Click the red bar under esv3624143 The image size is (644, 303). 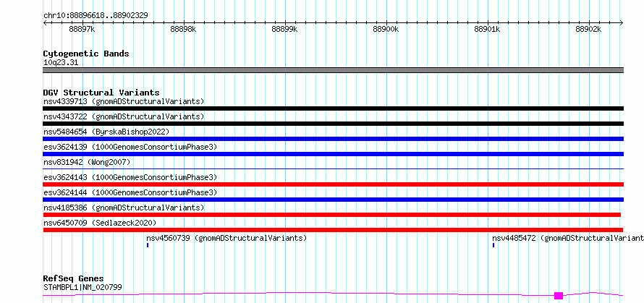(333, 184)
